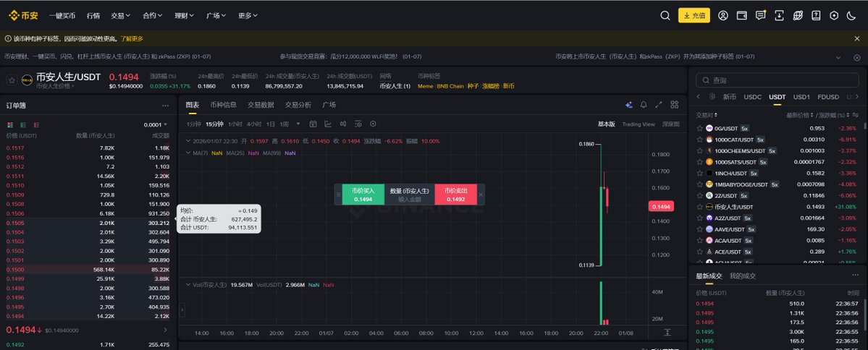
Task: Favorite the AAVE/USDT star
Action: pyautogui.click(x=700, y=229)
